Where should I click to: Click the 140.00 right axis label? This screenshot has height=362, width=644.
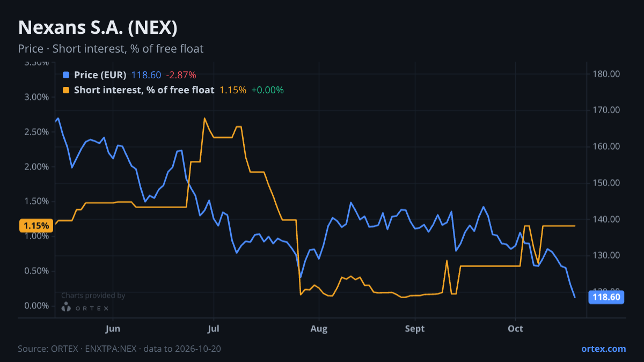pyautogui.click(x=606, y=219)
